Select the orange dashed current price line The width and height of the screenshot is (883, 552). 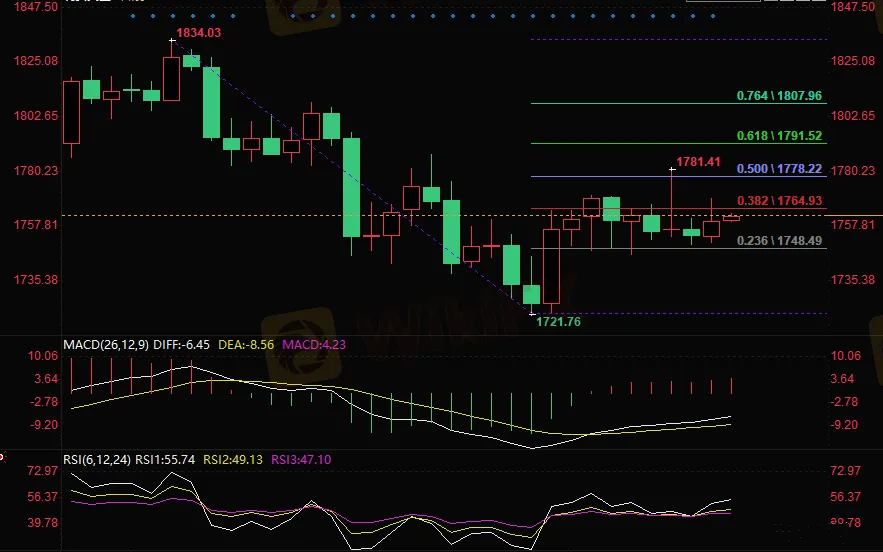point(442,215)
